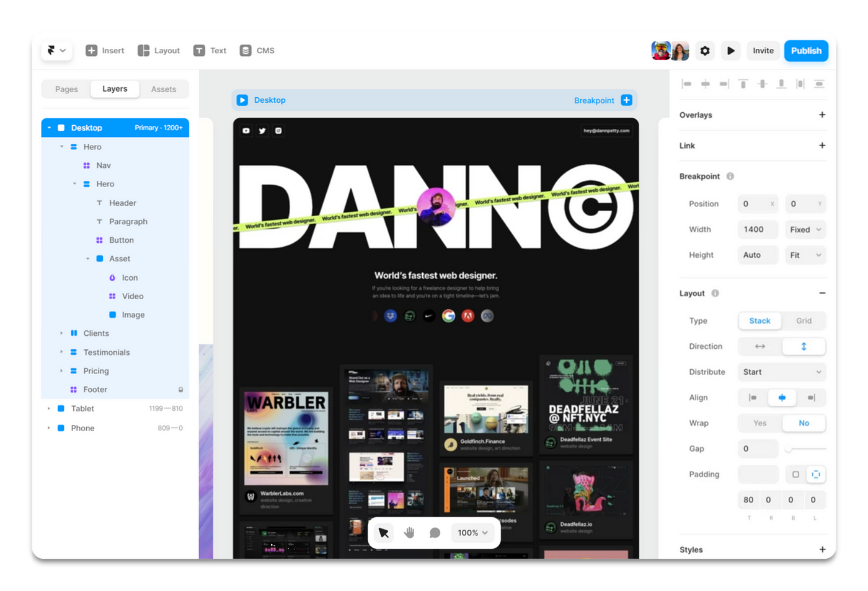Click YouTube icon in site preview
Image resolution: width=868 pixels, height=591 pixels.
[x=246, y=131]
